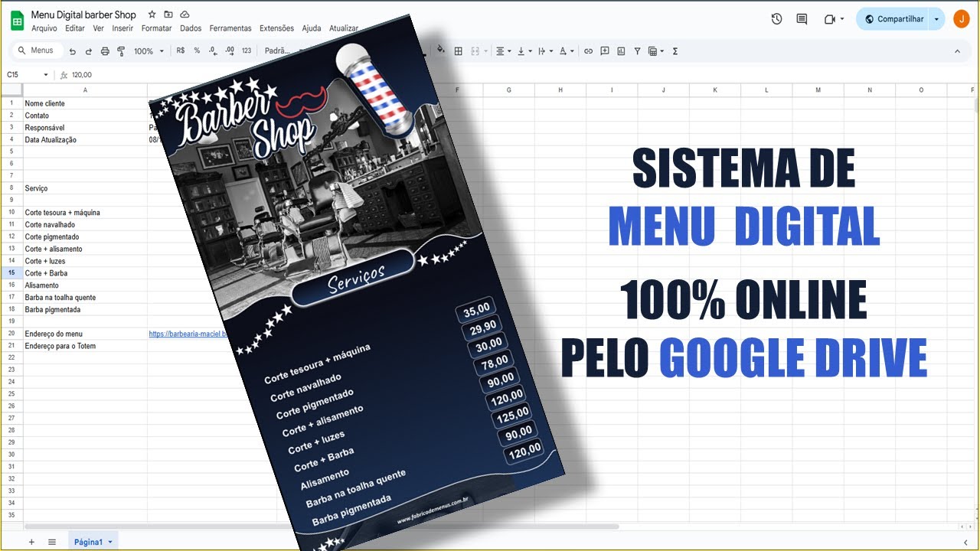The width and height of the screenshot is (980, 551).
Task: Open the Inserir menu
Action: click(x=122, y=28)
